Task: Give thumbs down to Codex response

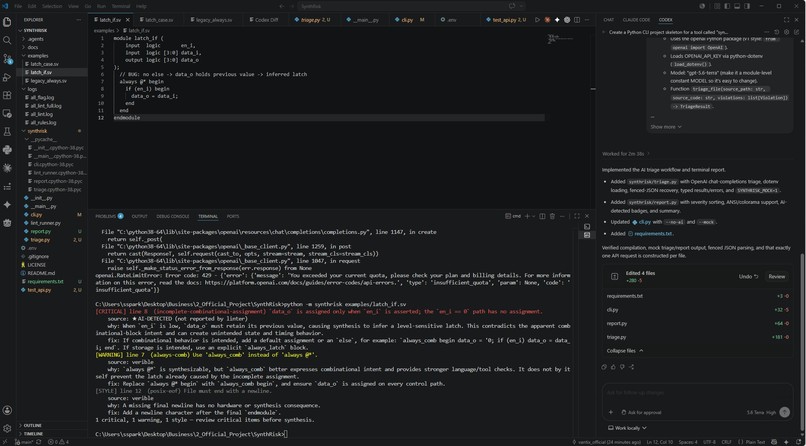Action: [x=622, y=367]
